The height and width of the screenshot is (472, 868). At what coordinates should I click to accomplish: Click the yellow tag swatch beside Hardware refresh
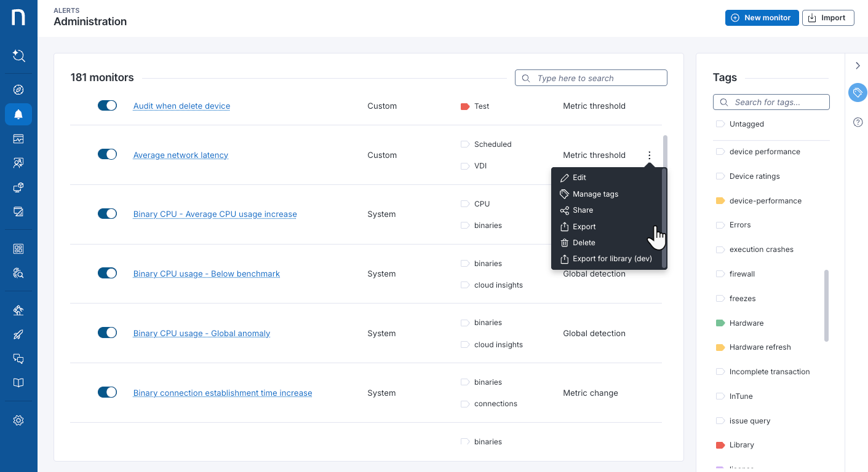[720, 347]
